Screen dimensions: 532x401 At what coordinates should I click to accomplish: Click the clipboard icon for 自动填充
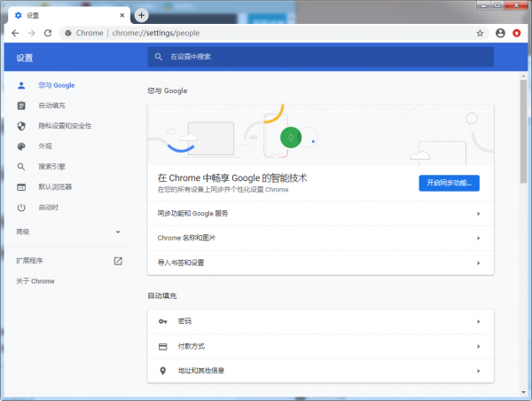point(21,106)
